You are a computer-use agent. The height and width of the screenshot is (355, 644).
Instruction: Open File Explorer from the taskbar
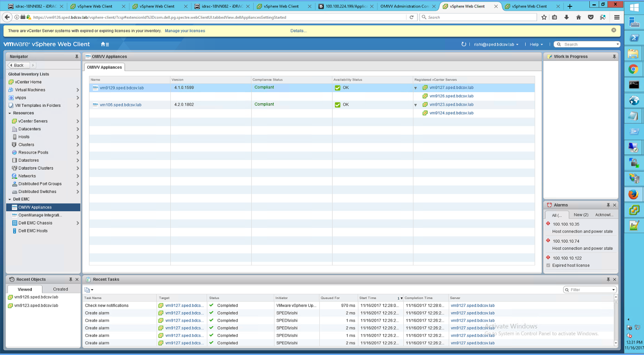tap(633, 54)
